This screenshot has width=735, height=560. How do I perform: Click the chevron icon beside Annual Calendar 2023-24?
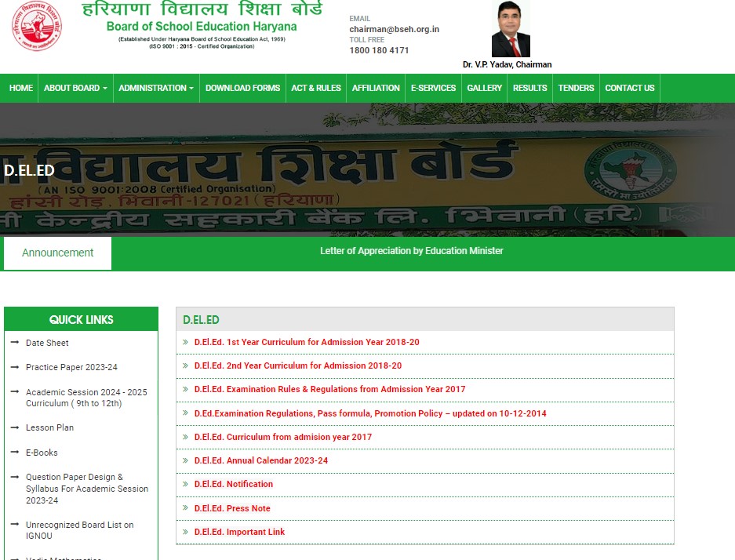click(x=186, y=460)
